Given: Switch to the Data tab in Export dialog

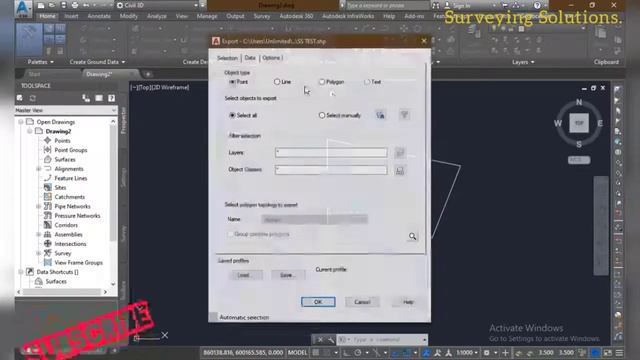Looking at the screenshot, I should click(x=250, y=58).
